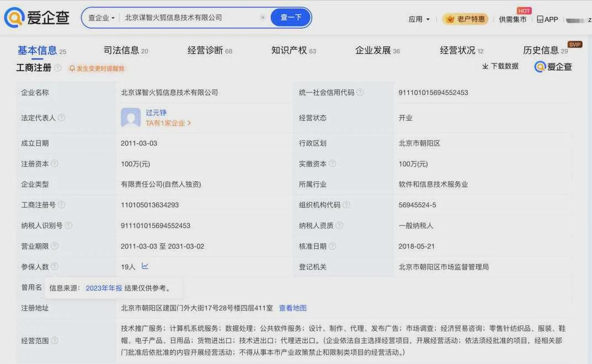Click help icon next to 统一社会信用代码
Image resolution: width=592 pixels, height=364 pixels.
tap(360, 93)
